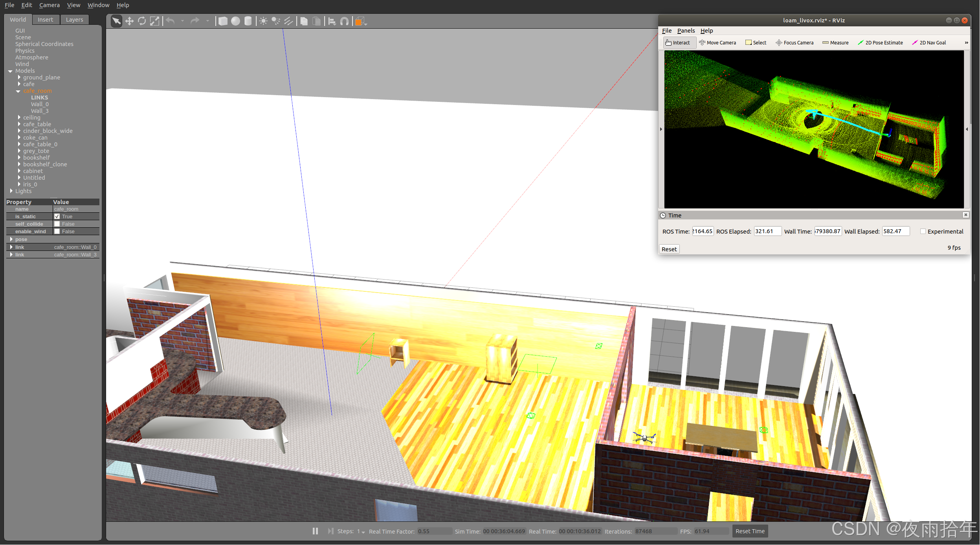This screenshot has width=980, height=545.
Task: Collapse the cafe_room model tree
Action: [x=18, y=91]
